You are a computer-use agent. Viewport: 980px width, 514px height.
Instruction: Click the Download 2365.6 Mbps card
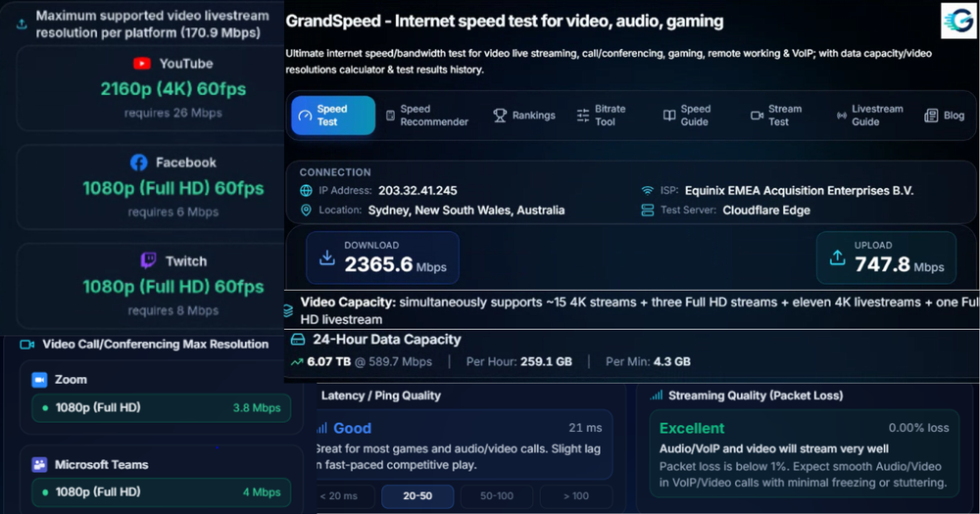coord(382,257)
